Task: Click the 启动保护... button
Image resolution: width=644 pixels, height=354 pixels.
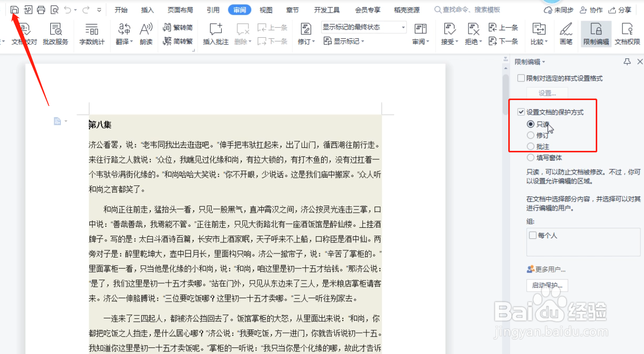Action: click(x=547, y=286)
